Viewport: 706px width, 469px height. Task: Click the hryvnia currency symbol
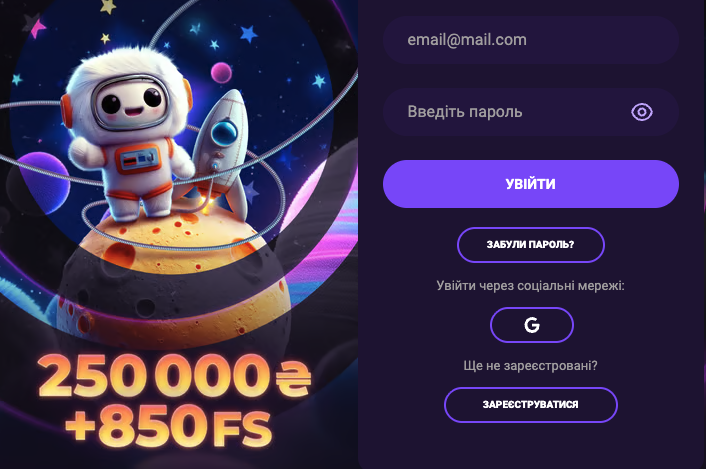[293, 379]
